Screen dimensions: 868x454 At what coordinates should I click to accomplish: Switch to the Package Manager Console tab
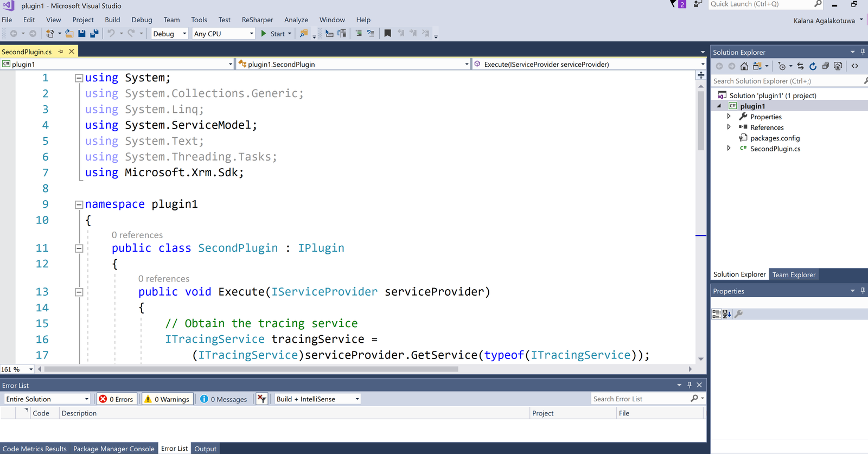point(113,449)
